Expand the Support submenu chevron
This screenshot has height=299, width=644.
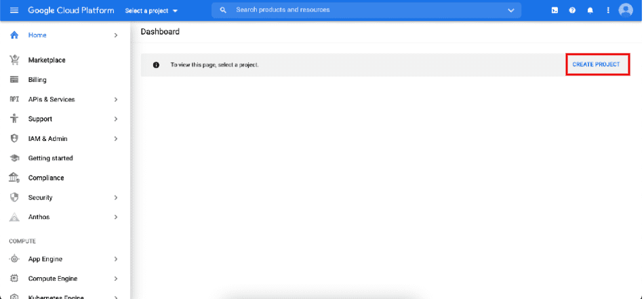[x=116, y=119]
